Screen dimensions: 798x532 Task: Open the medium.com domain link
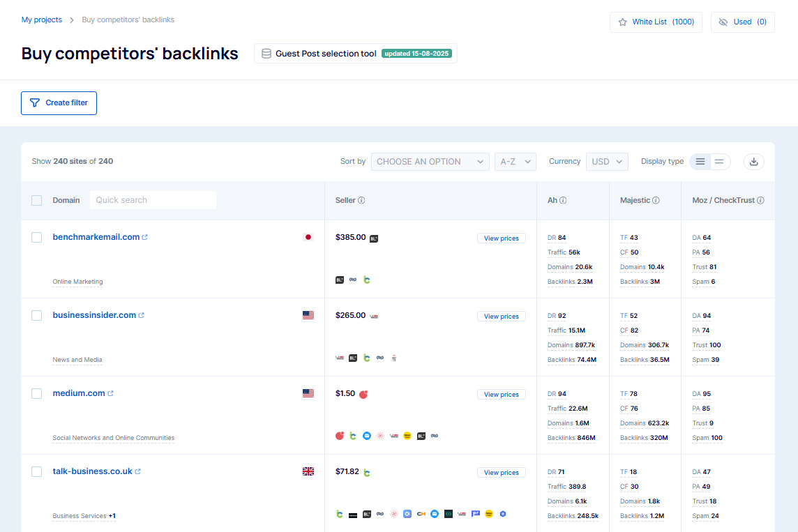point(78,393)
